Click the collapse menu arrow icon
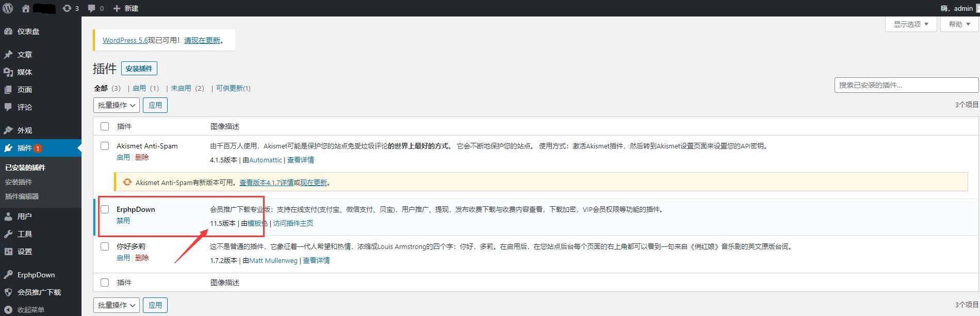The image size is (980, 316). click(8, 310)
